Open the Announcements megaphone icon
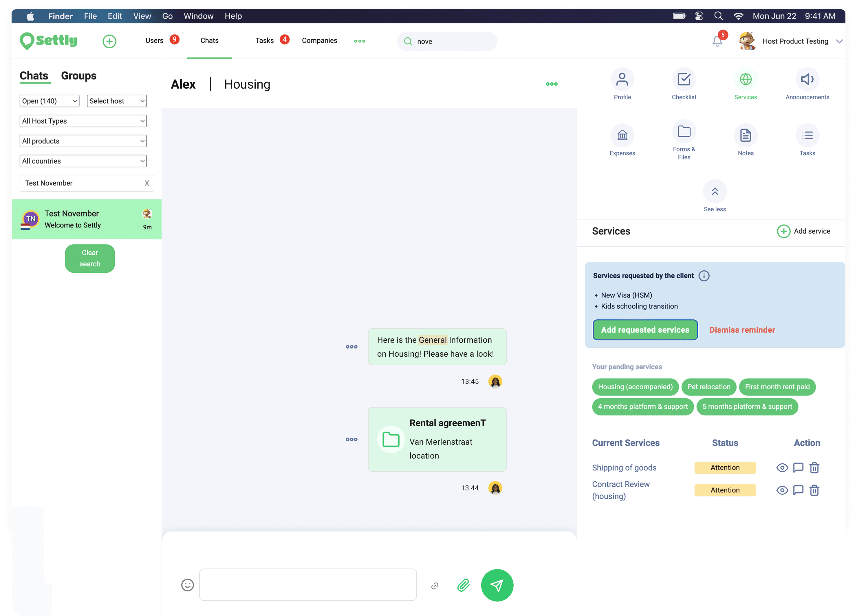Image resolution: width=857 pixels, height=616 pixels. point(807,80)
